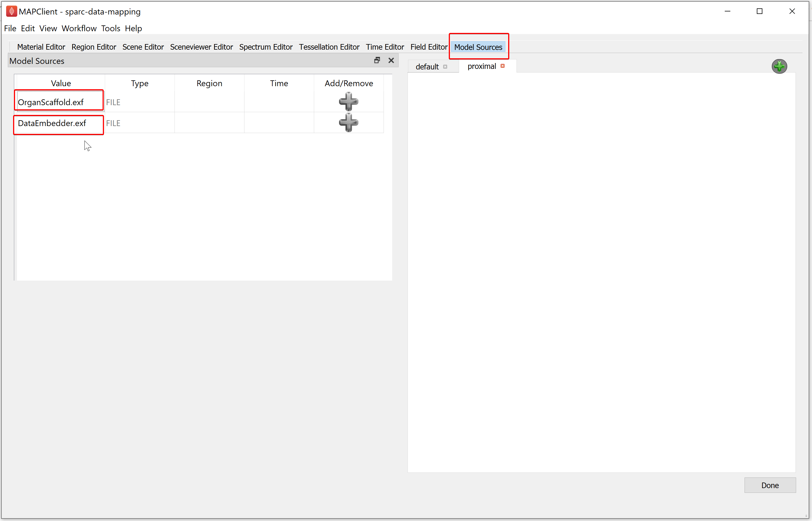Open the Time Editor
The image size is (812, 521).
(385, 47)
